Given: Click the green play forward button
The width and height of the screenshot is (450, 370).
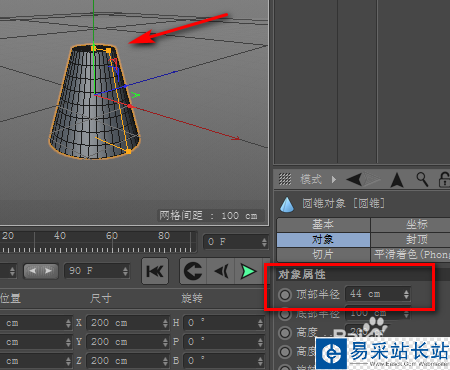Looking at the screenshot, I should click(x=248, y=271).
